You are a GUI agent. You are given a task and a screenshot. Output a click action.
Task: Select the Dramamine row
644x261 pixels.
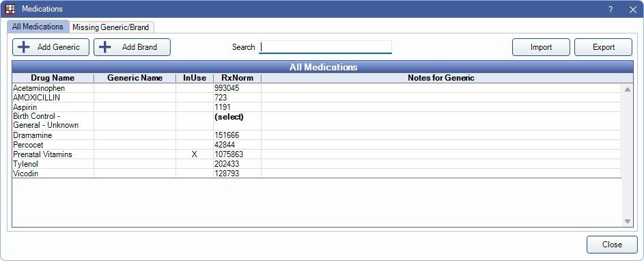pyautogui.click(x=317, y=135)
